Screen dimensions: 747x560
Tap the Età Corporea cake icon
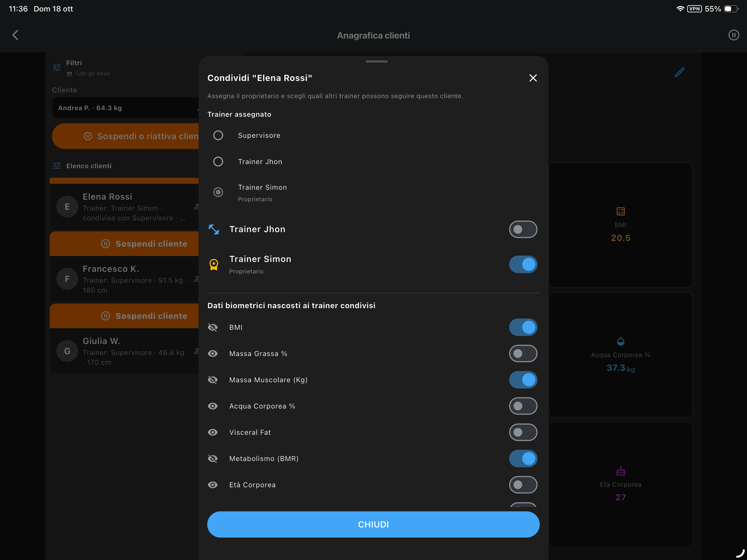point(621,471)
